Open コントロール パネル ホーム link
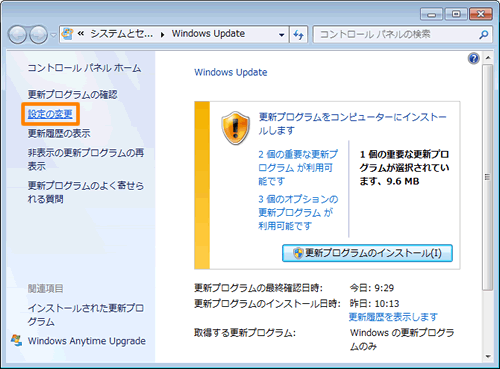The height and width of the screenshot is (369, 500). coord(84,68)
